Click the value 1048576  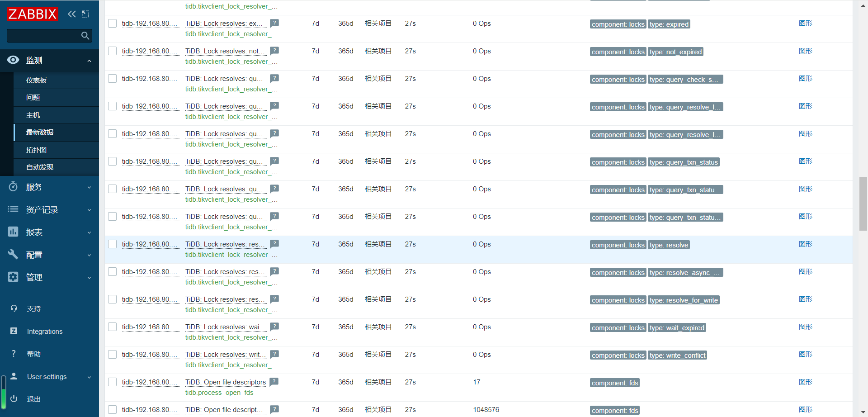[486, 410]
